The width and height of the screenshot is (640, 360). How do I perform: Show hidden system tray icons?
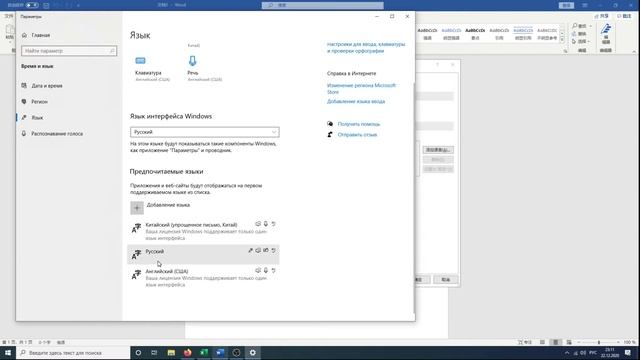(567, 353)
